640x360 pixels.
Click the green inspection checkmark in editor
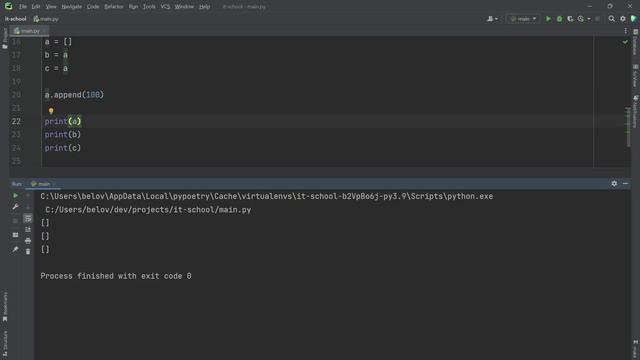pos(625,42)
